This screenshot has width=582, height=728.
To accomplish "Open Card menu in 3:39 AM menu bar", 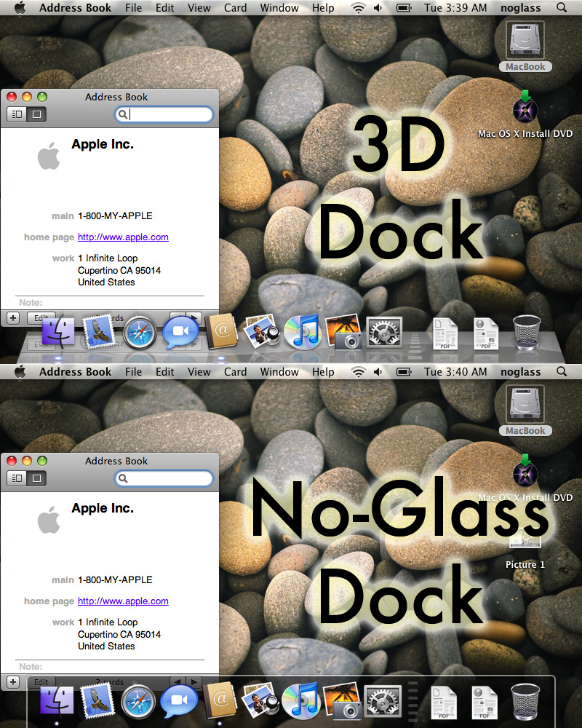I will coord(235,8).
